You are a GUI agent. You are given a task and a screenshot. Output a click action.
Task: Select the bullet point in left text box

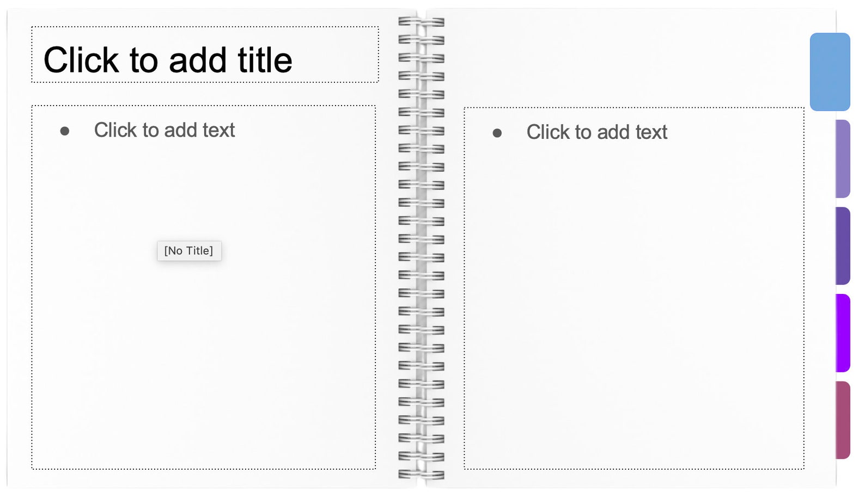[65, 131]
